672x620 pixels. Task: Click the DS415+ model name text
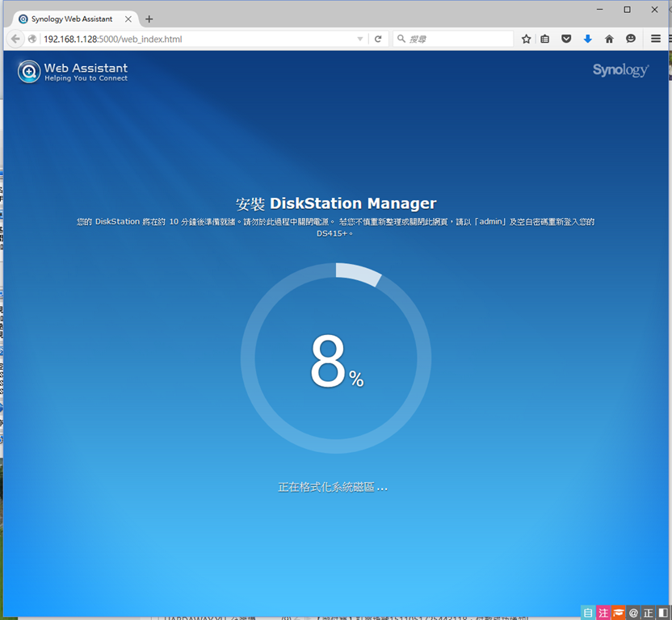[x=332, y=233]
